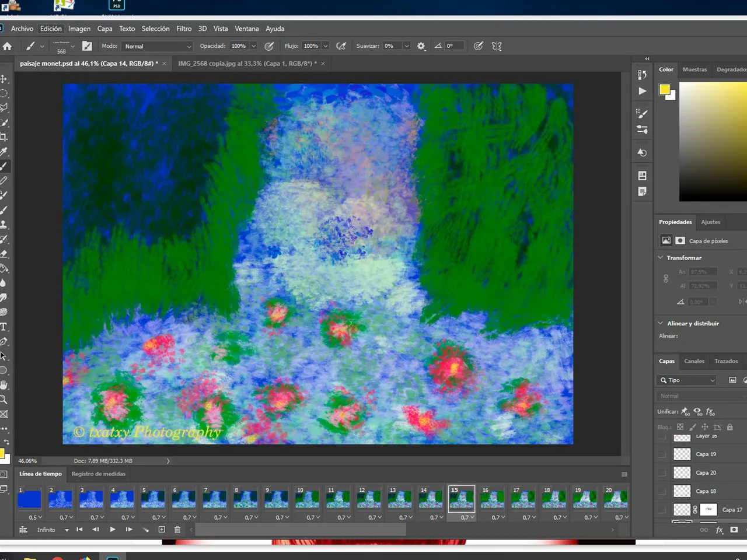The height and width of the screenshot is (560, 747).
Task: Collapse the Transformar section
Action: coord(661,257)
